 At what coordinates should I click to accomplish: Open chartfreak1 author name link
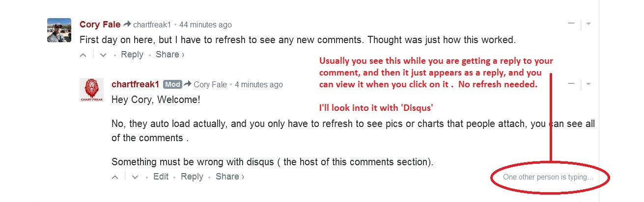(x=135, y=84)
